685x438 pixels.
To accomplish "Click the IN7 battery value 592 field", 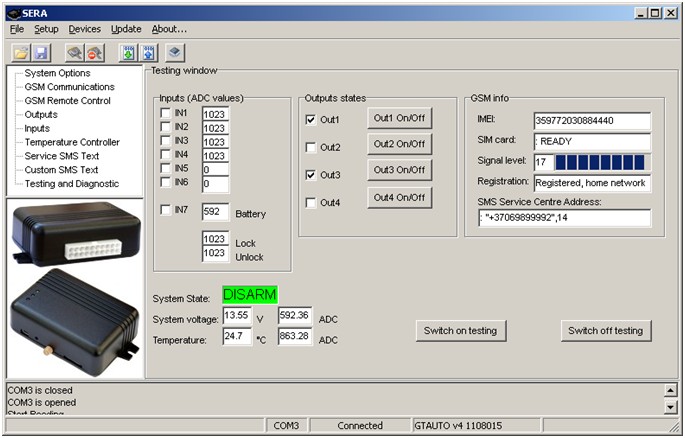I will [215, 212].
